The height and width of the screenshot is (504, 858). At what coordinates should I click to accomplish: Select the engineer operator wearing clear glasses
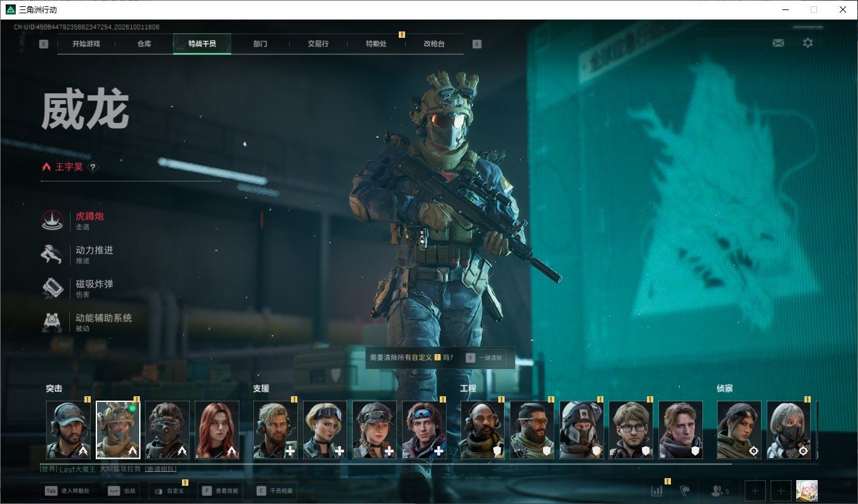[631, 430]
